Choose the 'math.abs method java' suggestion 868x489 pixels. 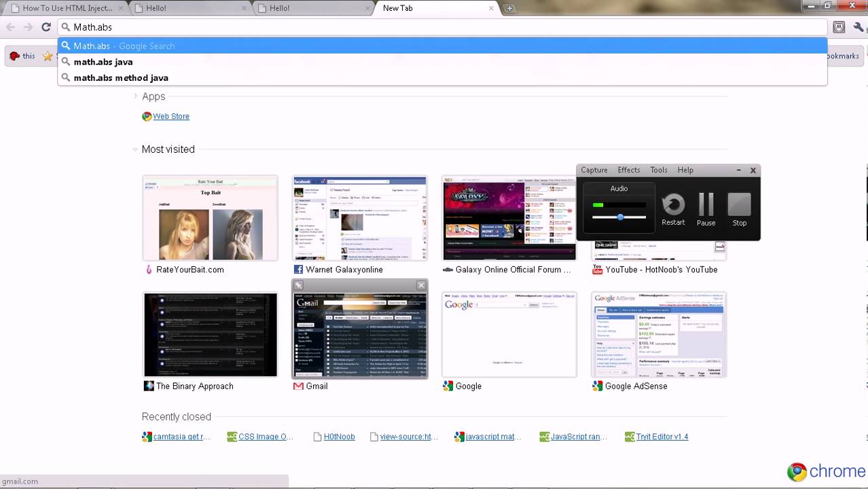click(442, 77)
